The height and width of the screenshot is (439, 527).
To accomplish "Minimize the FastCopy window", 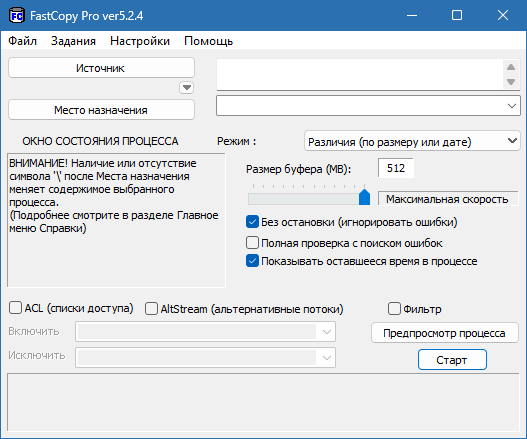I will [412, 15].
